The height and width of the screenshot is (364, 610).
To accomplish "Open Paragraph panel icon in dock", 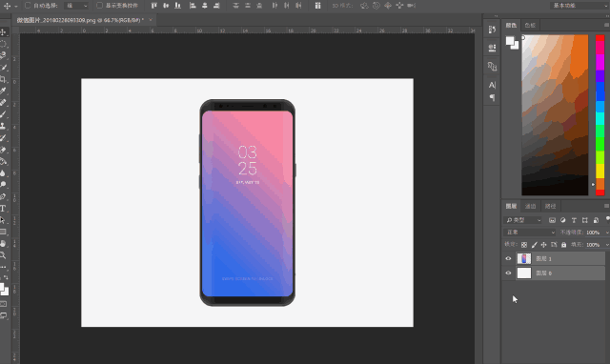I will pos(492,97).
